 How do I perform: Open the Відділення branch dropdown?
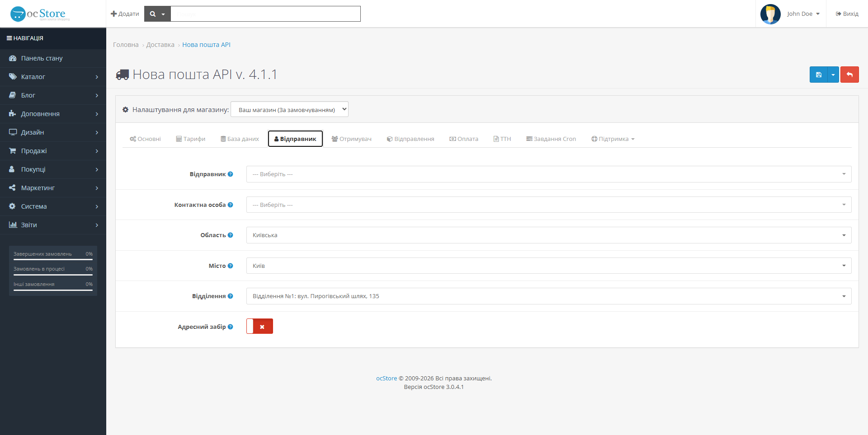point(549,296)
